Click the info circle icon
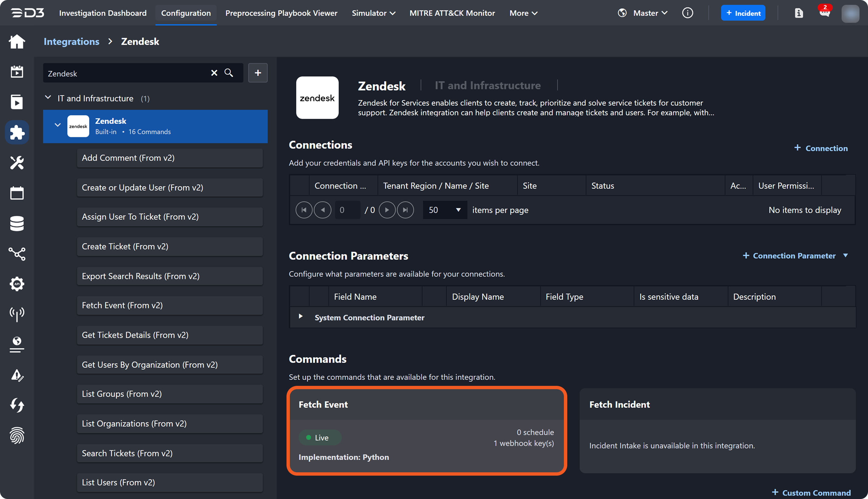The width and height of the screenshot is (868, 499). pyautogui.click(x=687, y=13)
